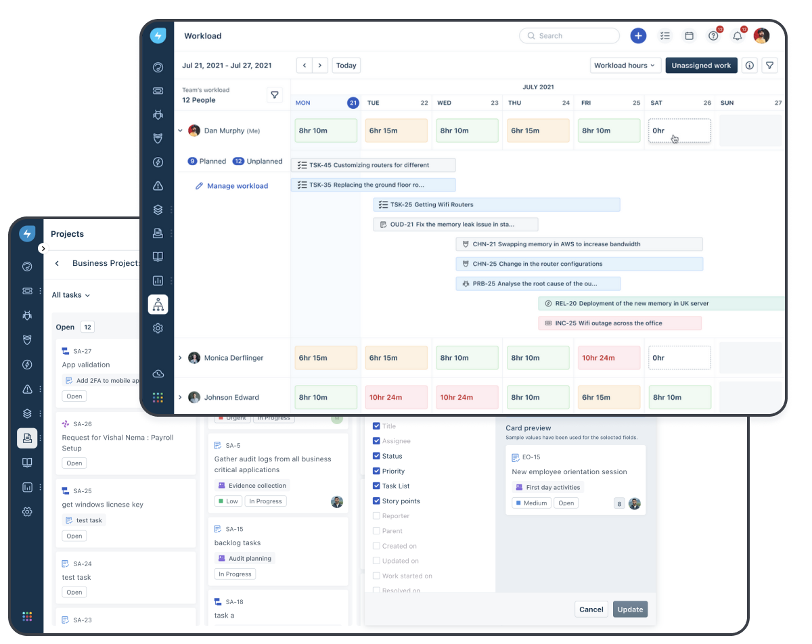The height and width of the screenshot is (644, 812).
Task: Filter the team's workload people list
Action: [x=274, y=95]
